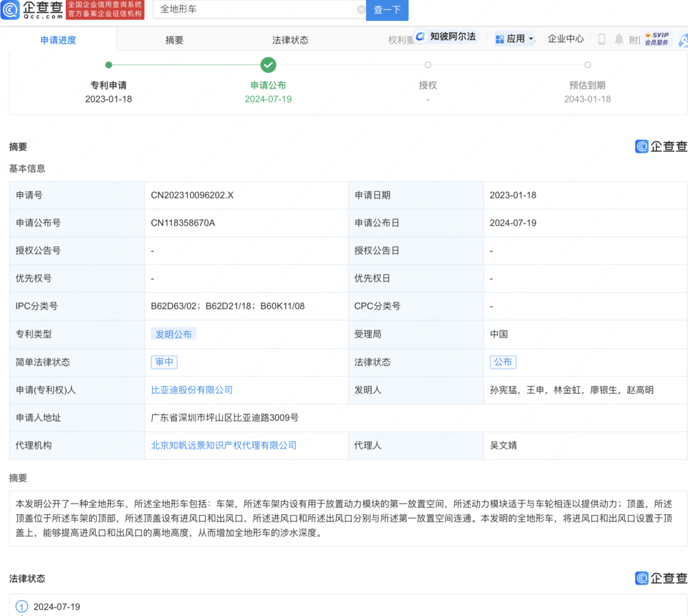Expand the 应用 dropdown arrow

(530, 38)
